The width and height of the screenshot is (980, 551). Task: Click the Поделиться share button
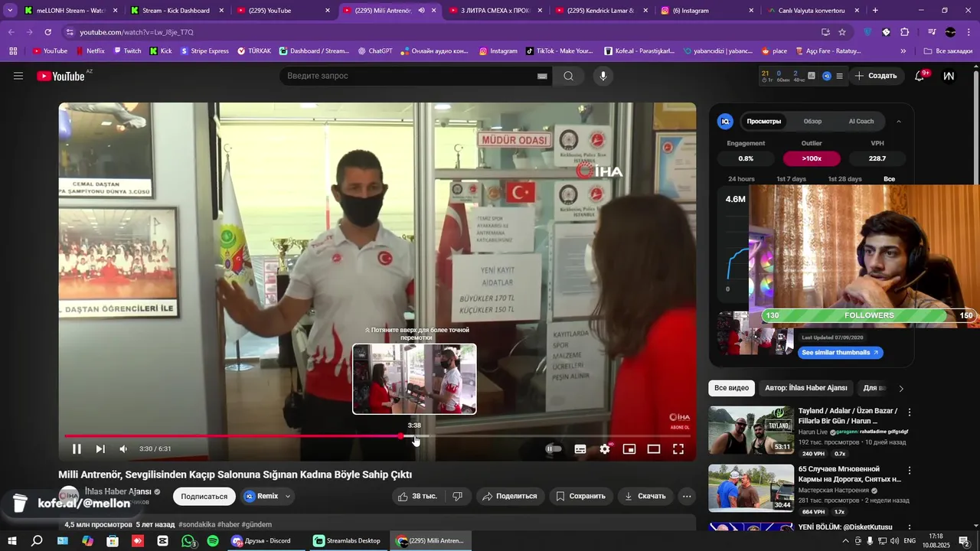coord(511,496)
